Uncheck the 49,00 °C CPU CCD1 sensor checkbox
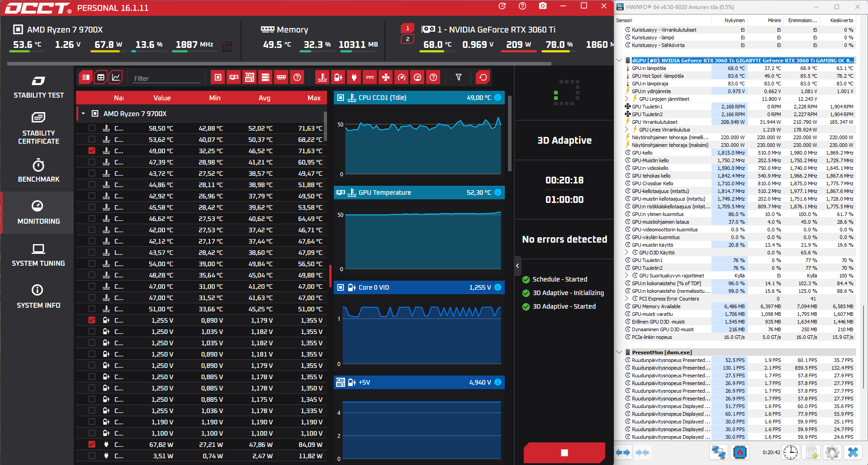 (92, 150)
